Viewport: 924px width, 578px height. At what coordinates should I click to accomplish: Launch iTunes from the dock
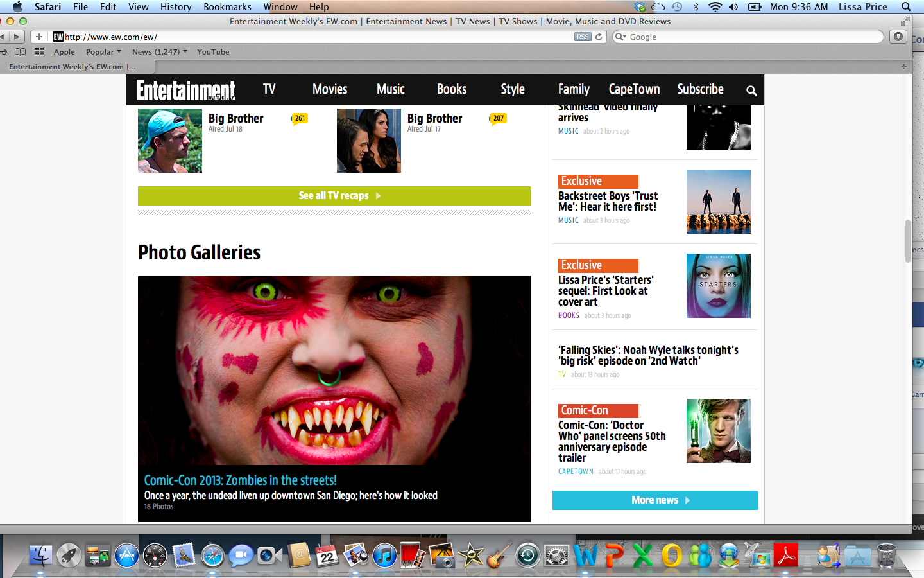384,556
